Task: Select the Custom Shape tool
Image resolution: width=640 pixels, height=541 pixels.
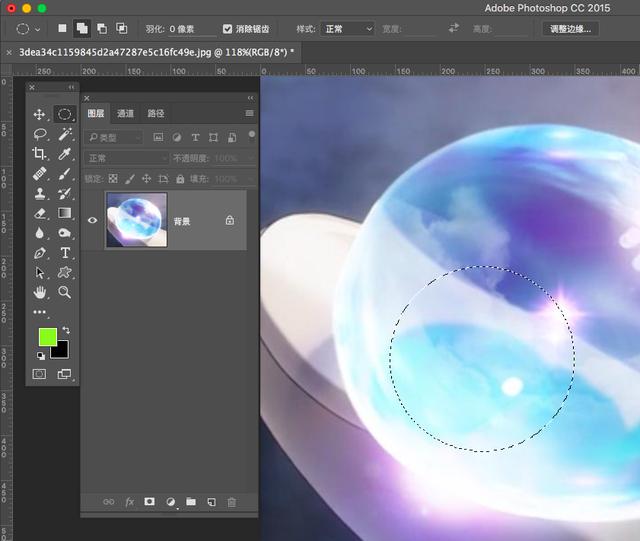Action: click(64, 272)
